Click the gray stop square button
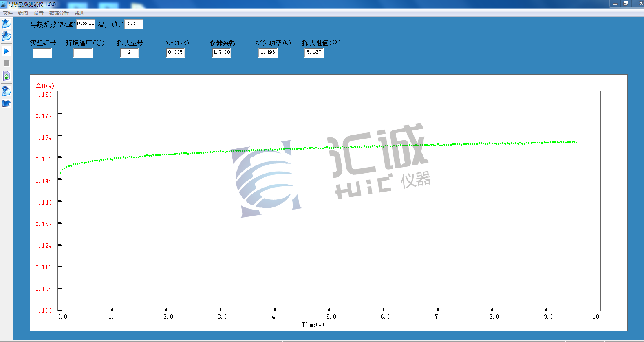Image resolution: width=644 pixels, height=342 pixels. [x=6, y=63]
